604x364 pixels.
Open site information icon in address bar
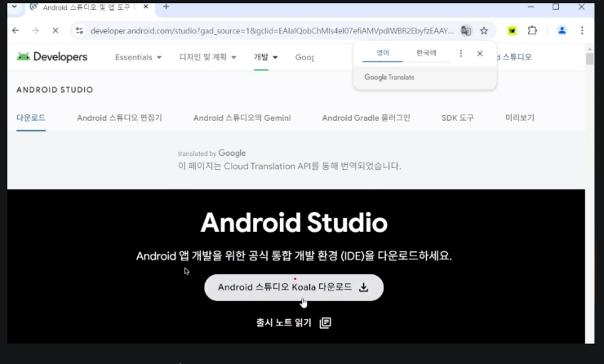(x=79, y=30)
